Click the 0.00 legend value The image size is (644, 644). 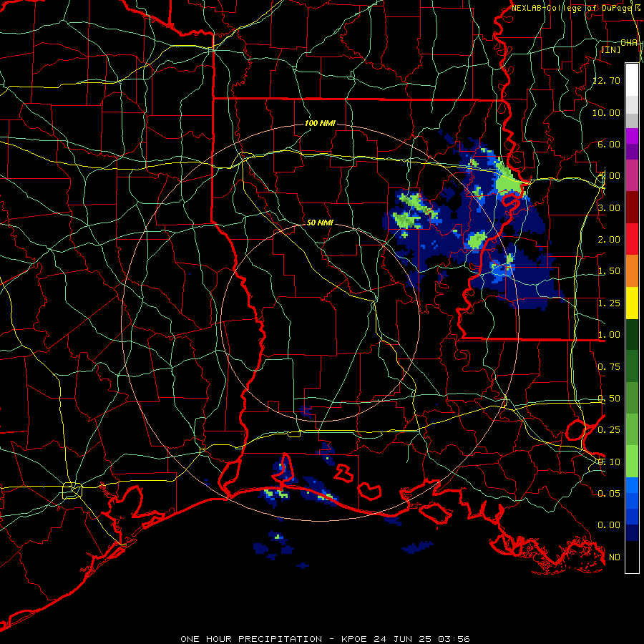tap(609, 525)
